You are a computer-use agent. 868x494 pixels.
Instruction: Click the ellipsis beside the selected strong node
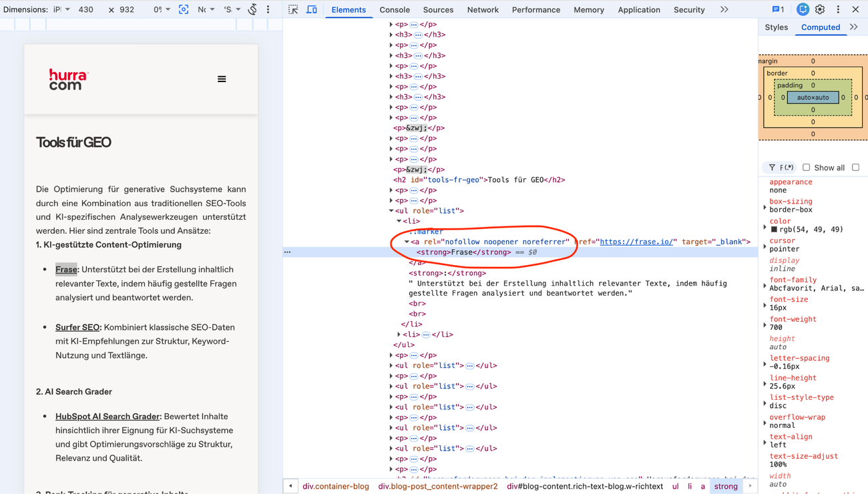tap(288, 252)
